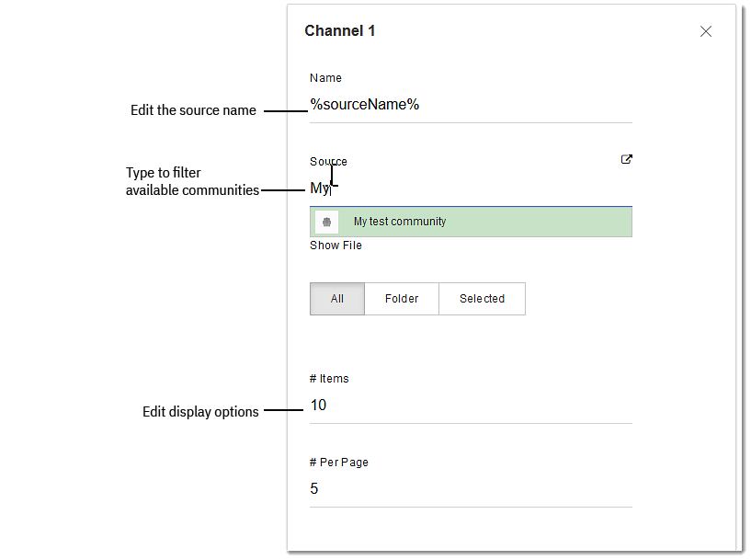This screenshot has height=560, width=751.
Task: Switch to the Folder filter
Action: pos(402,298)
